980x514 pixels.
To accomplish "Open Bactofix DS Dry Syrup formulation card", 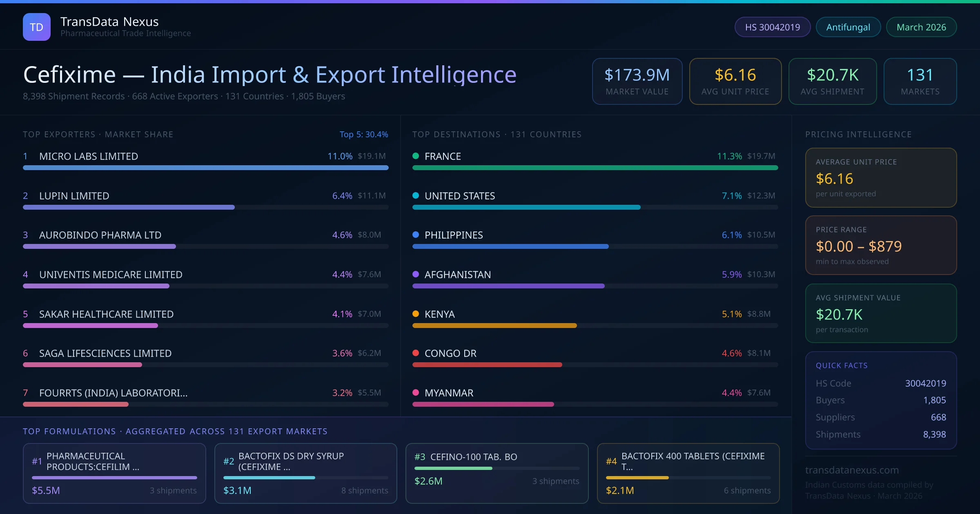I will point(305,473).
